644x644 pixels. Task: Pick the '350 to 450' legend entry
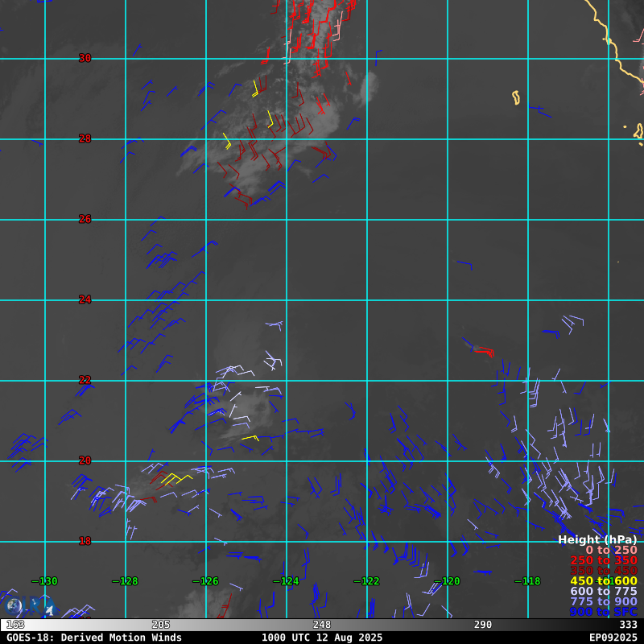604,571
